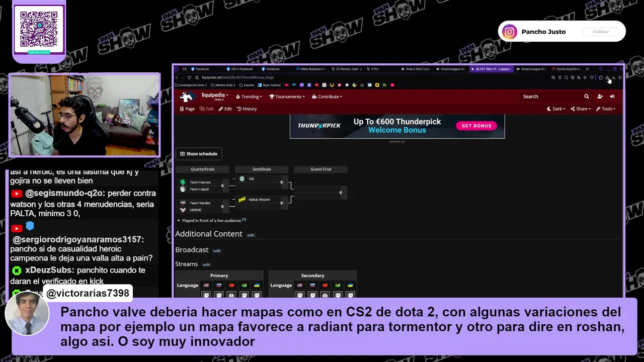Image resolution: width=644 pixels, height=362 pixels.
Task: Click English flag in Primary streams
Action: tap(206, 286)
